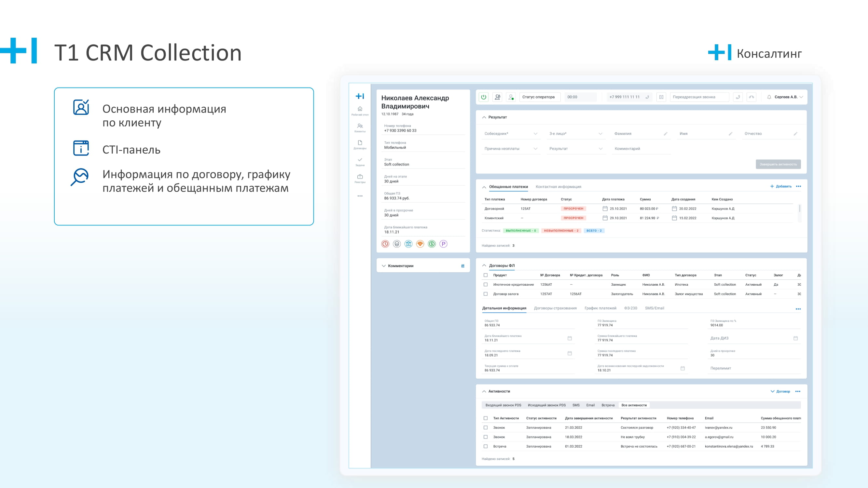The width and height of the screenshot is (868, 488).
Task: Click the Обещанные платежи table scrollbar
Action: coord(800,209)
